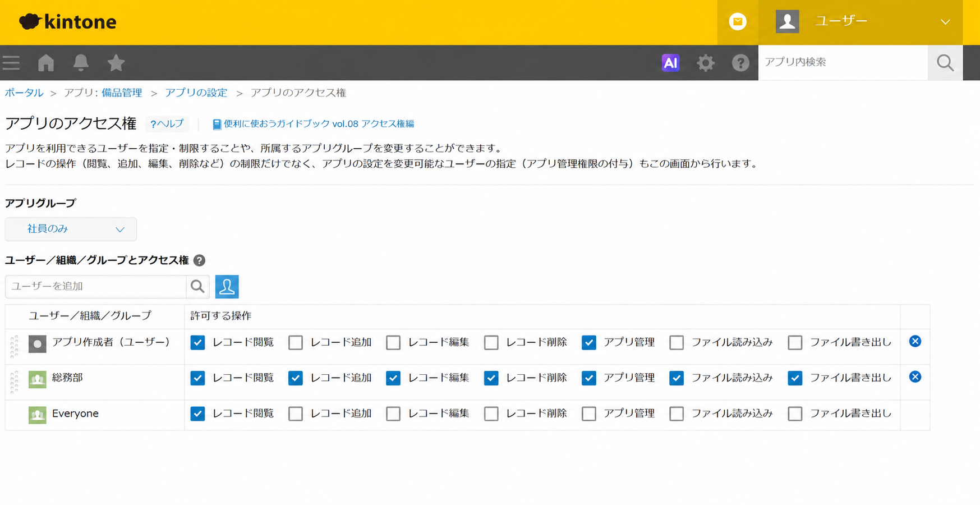The image size is (980, 505).
Task: Remove the アプリ作成者 row
Action: pyautogui.click(x=915, y=341)
